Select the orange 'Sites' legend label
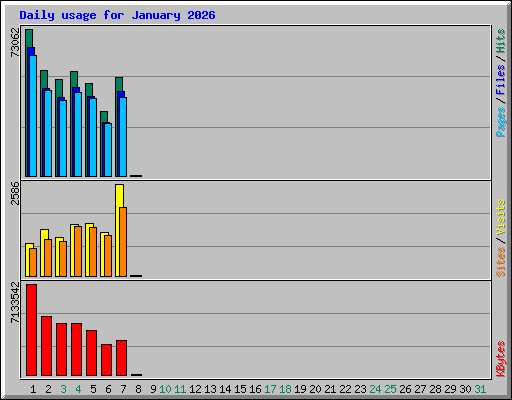 coord(501,262)
